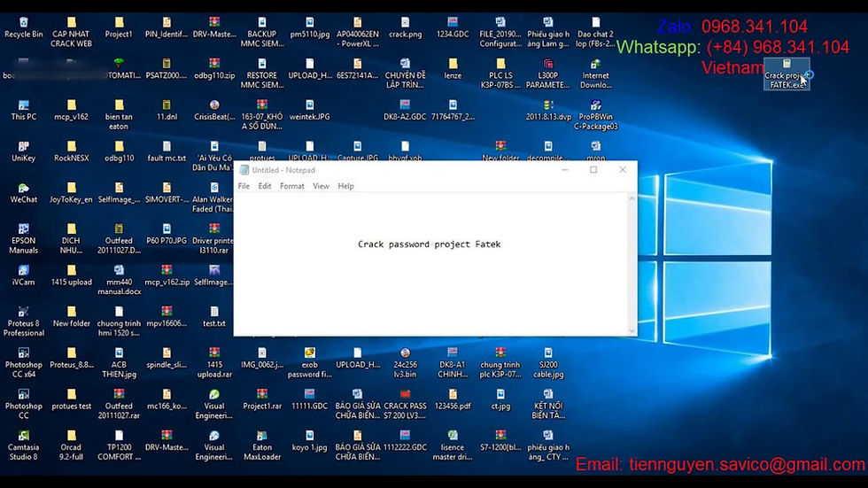Open the Notepad Help menu
Viewport: 868px width, 488px height.
[345, 186]
